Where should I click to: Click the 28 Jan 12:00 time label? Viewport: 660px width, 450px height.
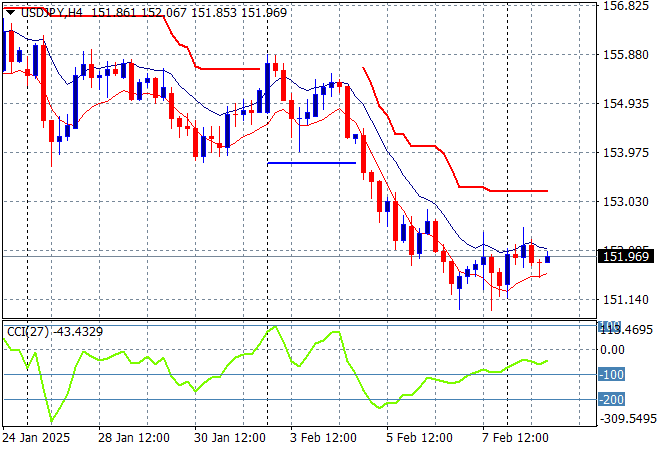click(x=133, y=438)
